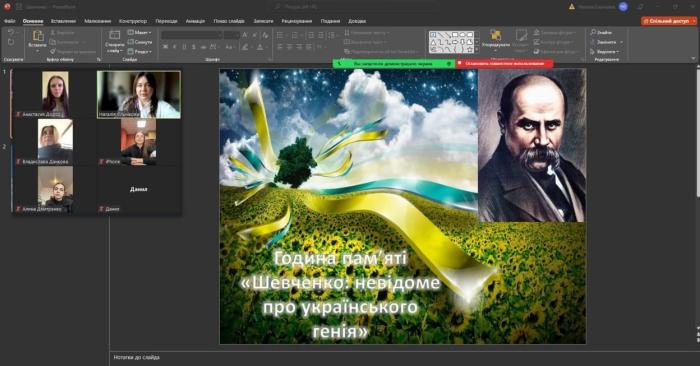Click the Quick Styles icon
The image size is (700, 366).
pyautogui.click(x=521, y=36)
